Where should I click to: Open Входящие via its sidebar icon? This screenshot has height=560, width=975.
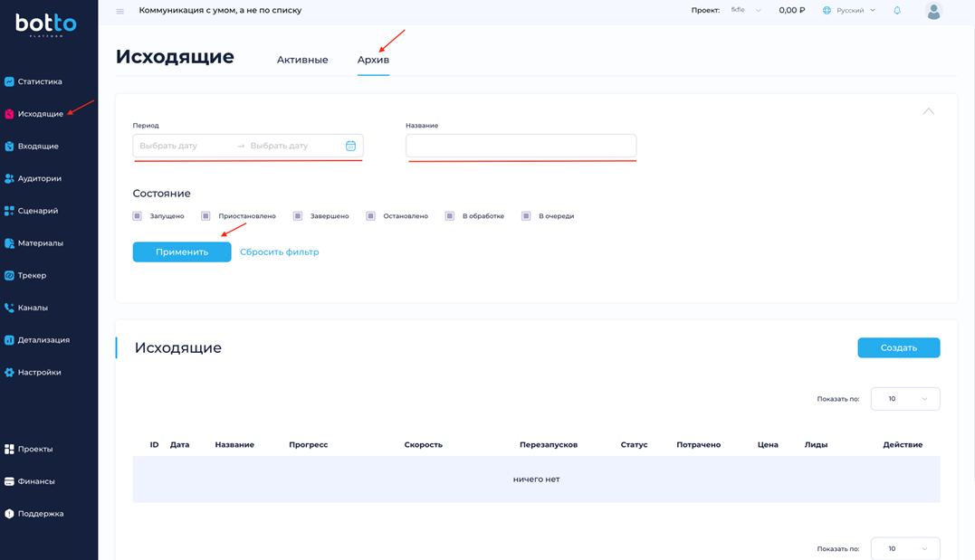tap(9, 147)
